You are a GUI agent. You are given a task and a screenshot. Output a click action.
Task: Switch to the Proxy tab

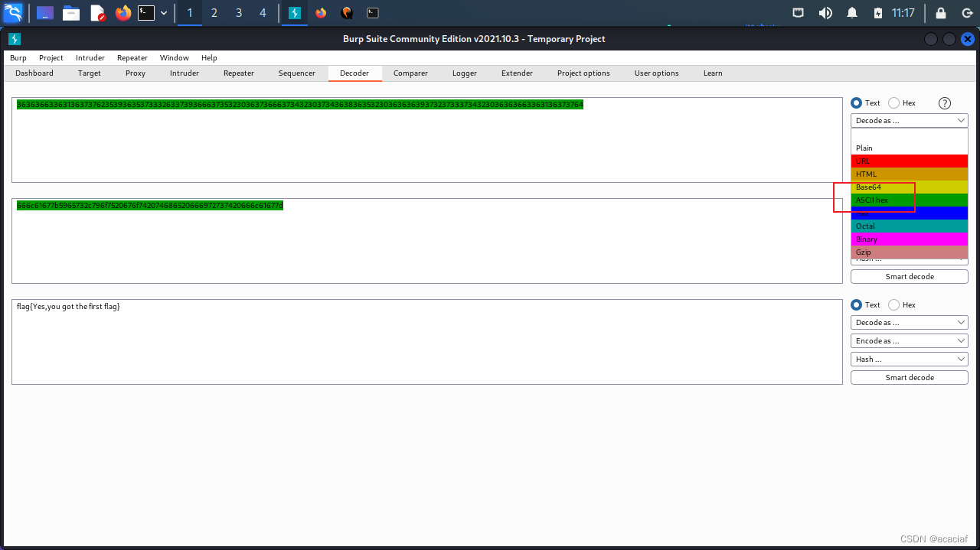[136, 73]
